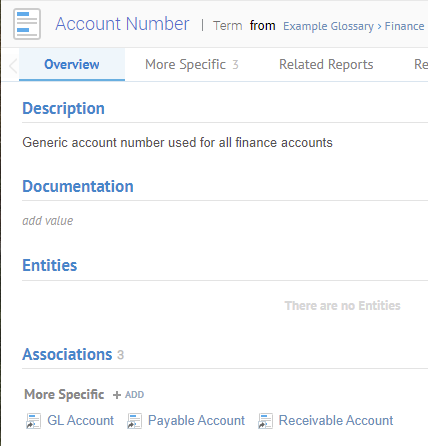Image resolution: width=428 pixels, height=446 pixels.
Task: Click the Associations section heading
Action: point(67,354)
